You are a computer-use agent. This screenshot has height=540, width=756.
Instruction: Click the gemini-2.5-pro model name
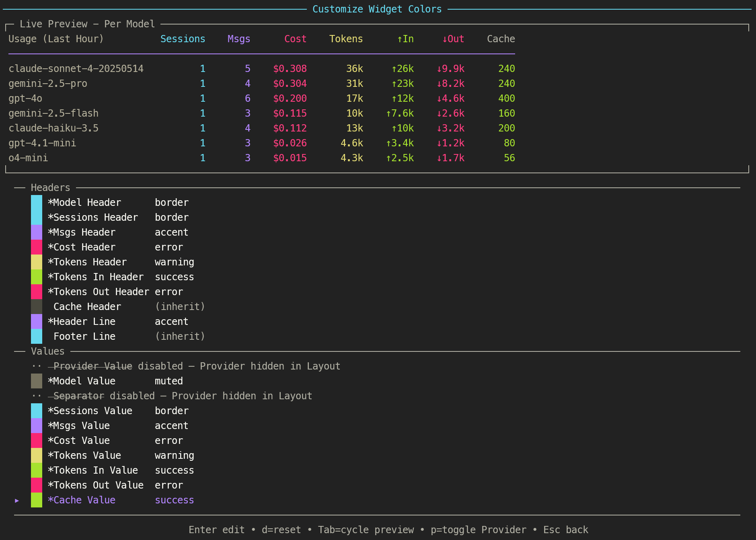coord(48,84)
